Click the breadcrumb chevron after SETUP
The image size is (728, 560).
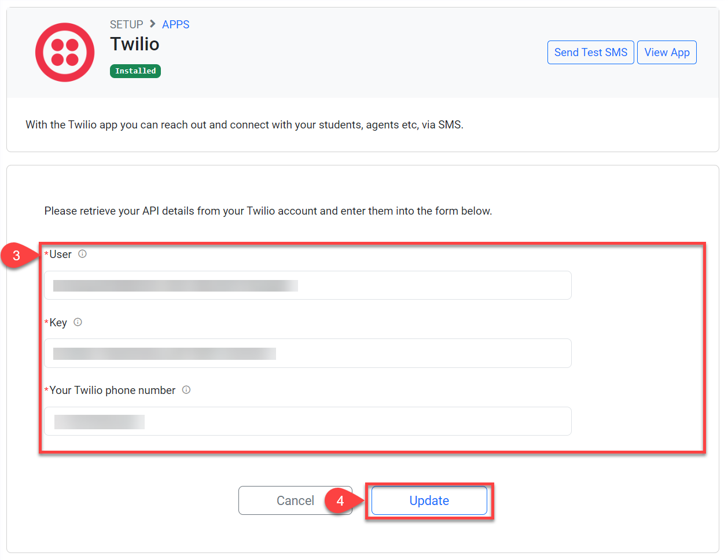click(153, 24)
